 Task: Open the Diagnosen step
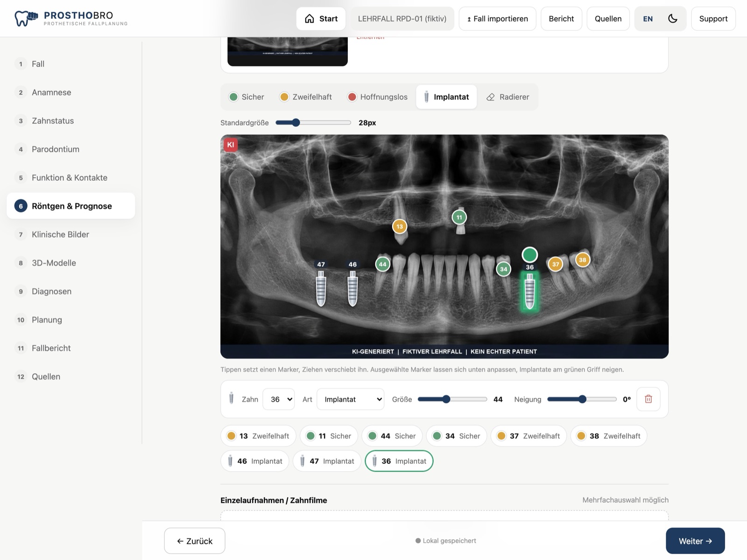71,291
